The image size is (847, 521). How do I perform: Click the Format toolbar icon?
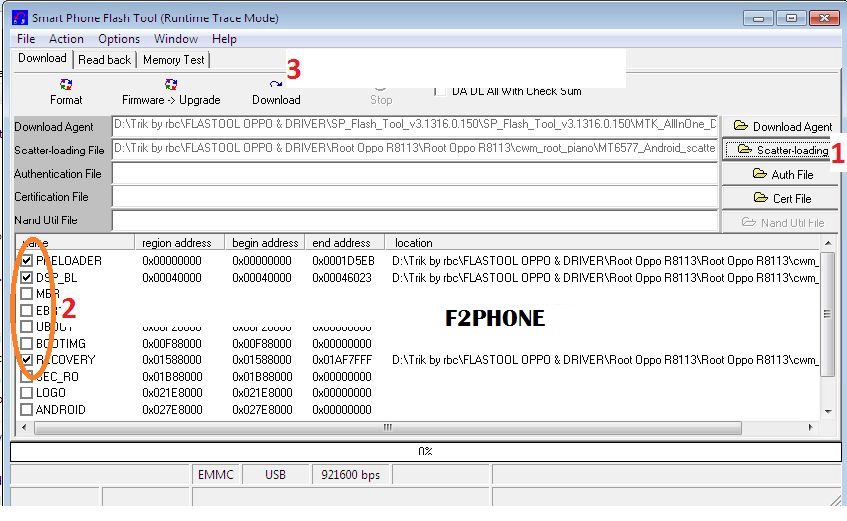coord(66,85)
